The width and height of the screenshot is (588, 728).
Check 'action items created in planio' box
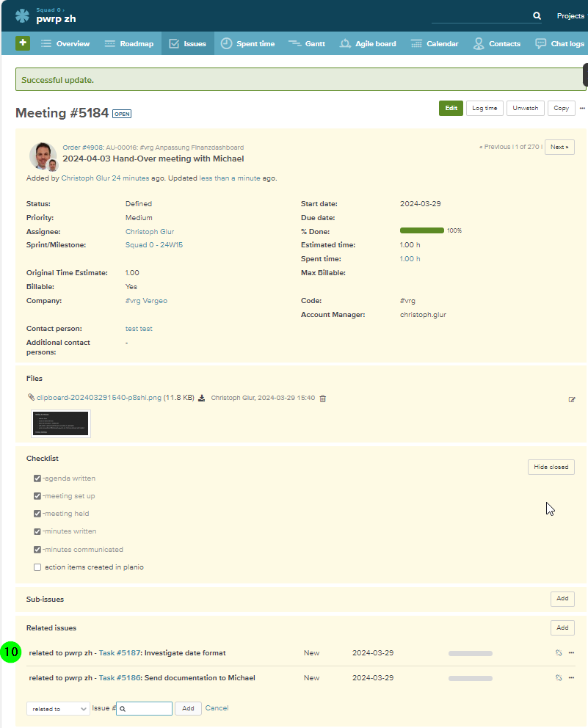pos(37,567)
